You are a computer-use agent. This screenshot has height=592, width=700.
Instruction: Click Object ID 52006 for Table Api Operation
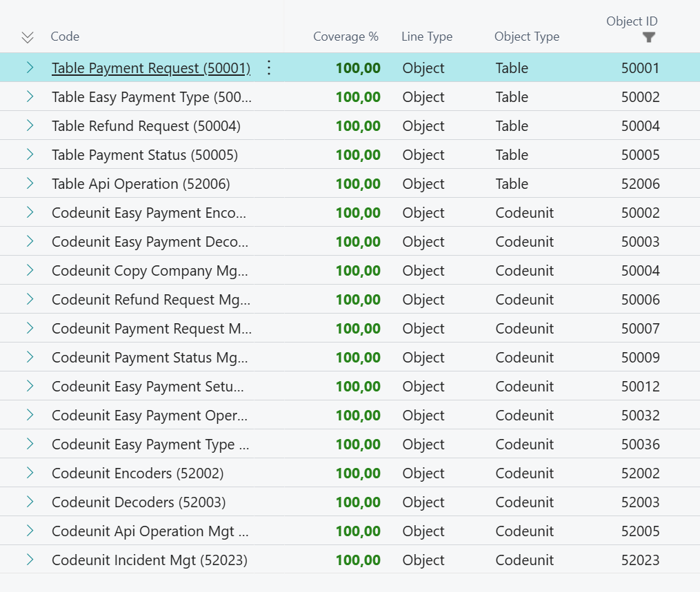click(x=640, y=184)
